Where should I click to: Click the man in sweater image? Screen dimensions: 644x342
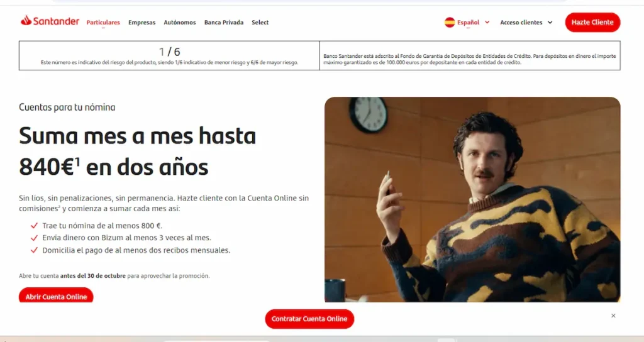tap(472, 199)
